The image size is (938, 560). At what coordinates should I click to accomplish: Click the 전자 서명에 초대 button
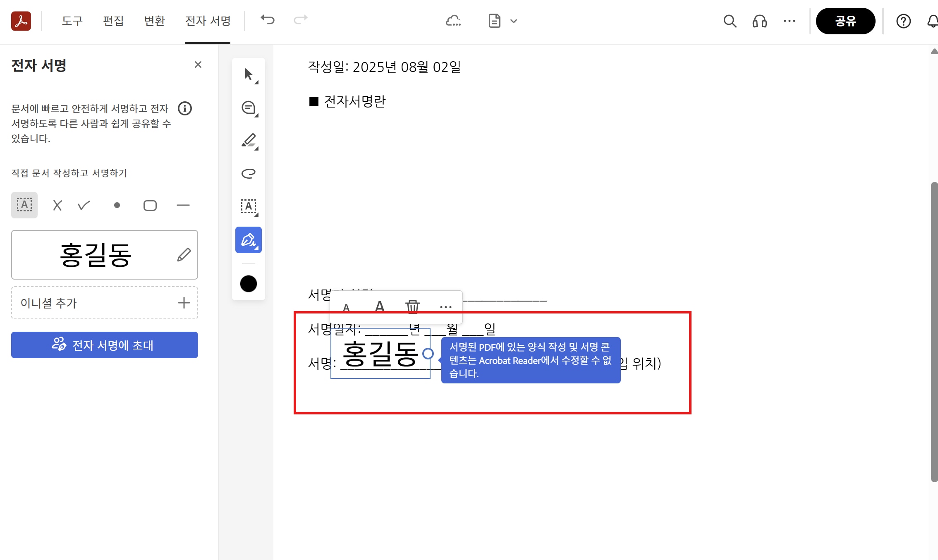[104, 345]
